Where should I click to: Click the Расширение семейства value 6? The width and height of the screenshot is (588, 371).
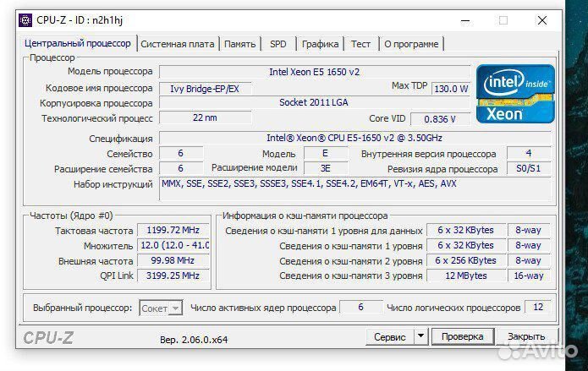[x=181, y=168]
